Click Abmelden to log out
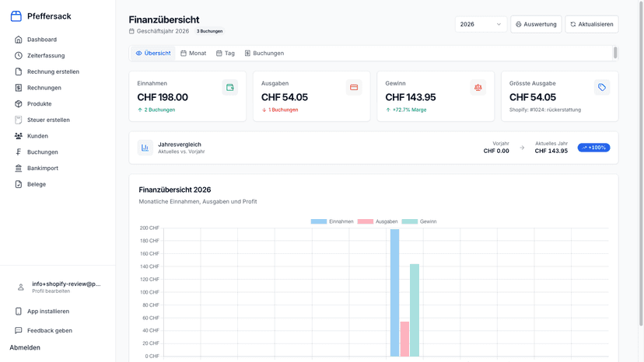This screenshot has width=644, height=362. coord(25,348)
